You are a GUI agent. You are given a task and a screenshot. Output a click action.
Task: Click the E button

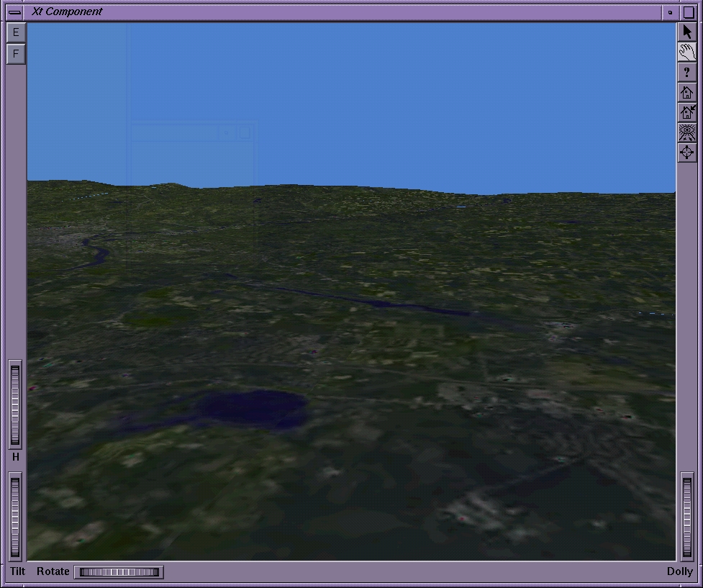click(16, 32)
